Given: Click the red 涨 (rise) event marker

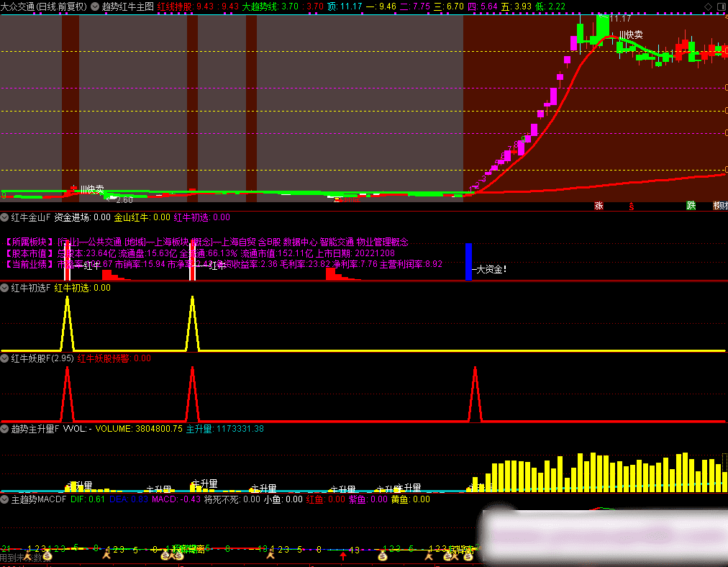Looking at the screenshot, I should [x=599, y=206].
